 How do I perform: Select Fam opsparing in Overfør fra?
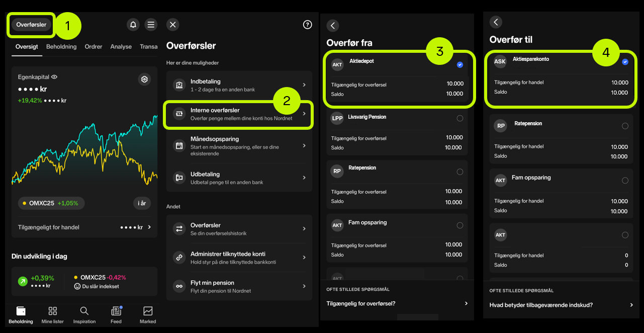coord(459,225)
